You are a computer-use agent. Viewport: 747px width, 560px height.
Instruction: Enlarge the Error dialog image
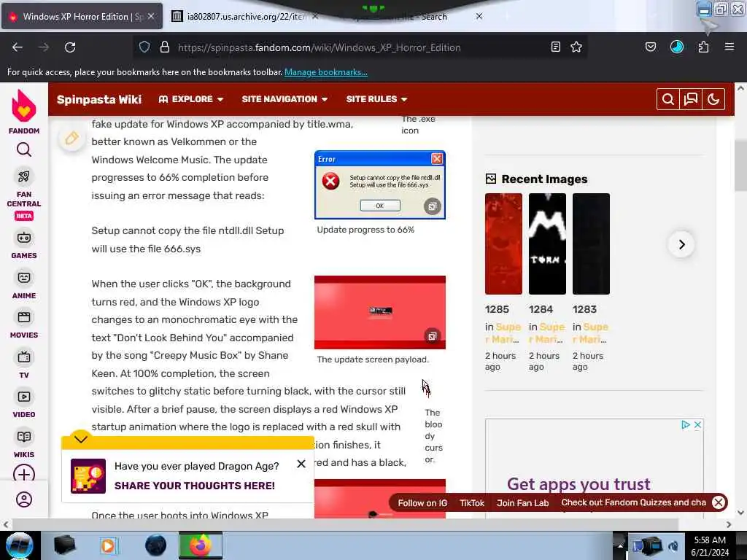click(x=432, y=206)
